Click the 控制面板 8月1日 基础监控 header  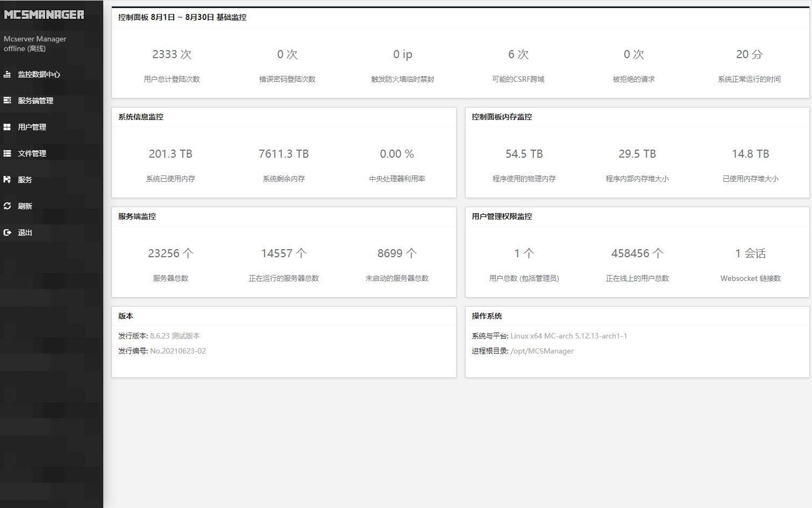pos(182,17)
